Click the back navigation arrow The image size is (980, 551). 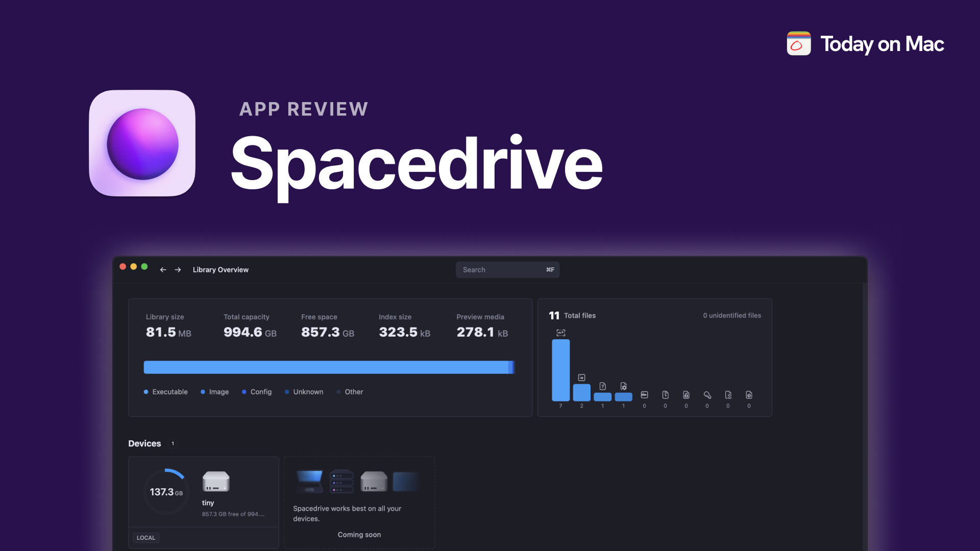tap(163, 269)
